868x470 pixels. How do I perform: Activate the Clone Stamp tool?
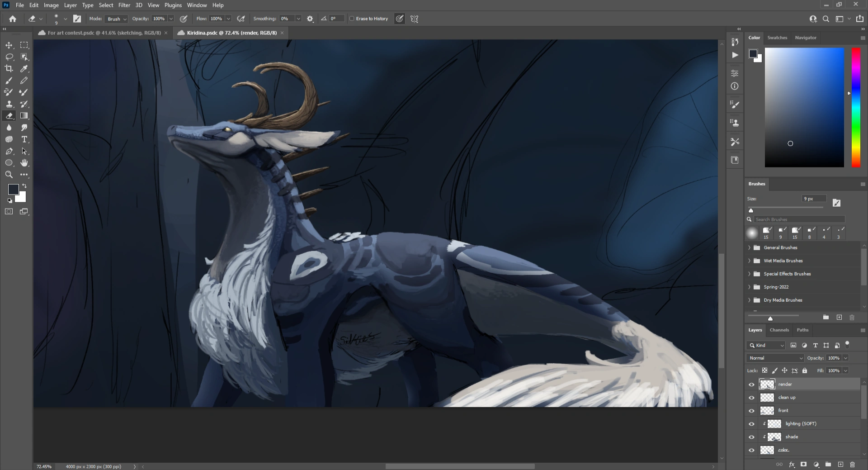tap(9, 104)
